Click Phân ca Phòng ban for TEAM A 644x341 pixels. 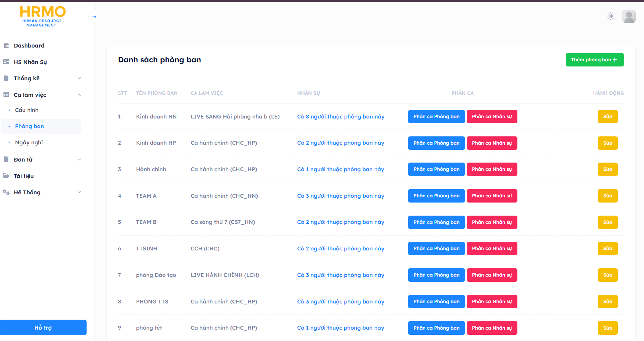point(436,196)
